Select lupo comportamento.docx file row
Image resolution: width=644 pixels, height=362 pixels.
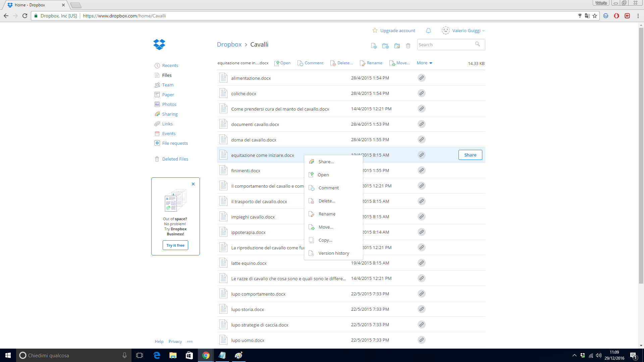click(351, 294)
